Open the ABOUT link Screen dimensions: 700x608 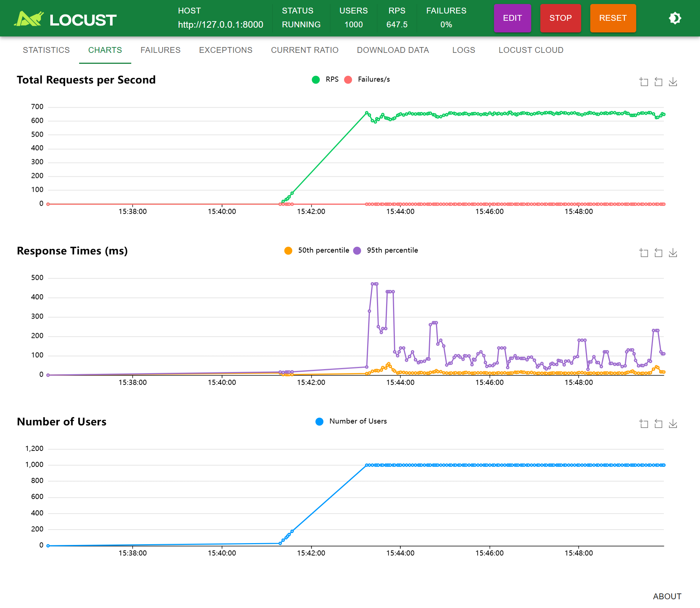[667, 596]
